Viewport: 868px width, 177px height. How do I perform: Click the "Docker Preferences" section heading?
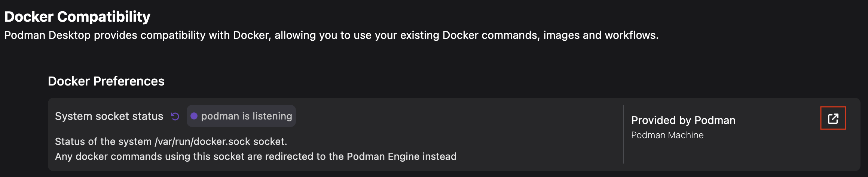pyautogui.click(x=106, y=81)
